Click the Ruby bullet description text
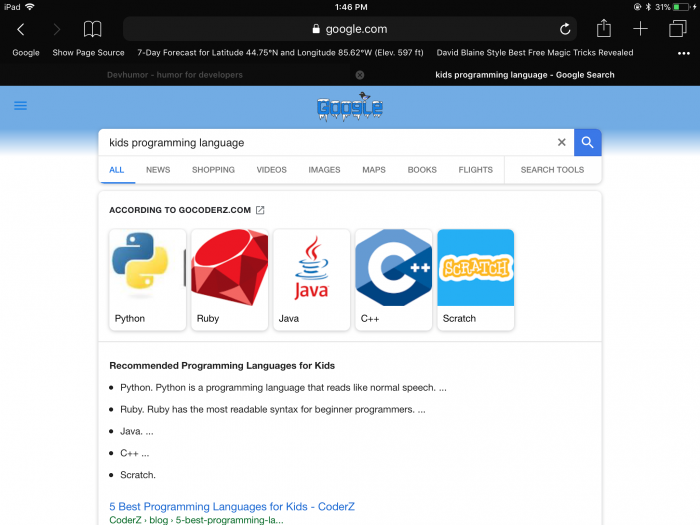This screenshot has height=525, width=700. pyautogui.click(x=273, y=409)
